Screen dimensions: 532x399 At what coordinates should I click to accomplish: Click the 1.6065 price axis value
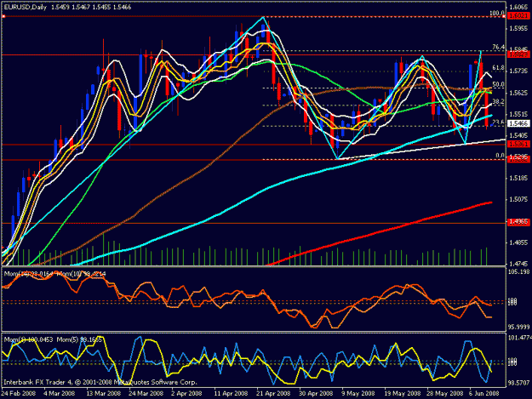[518, 7]
